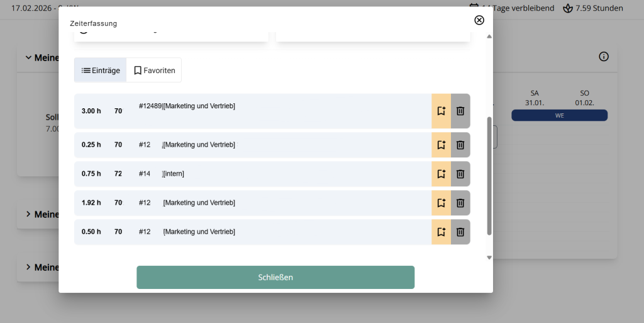This screenshot has width=644, height=323.
Task: Favorite the 1.92 h entry
Action: [x=441, y=203]
